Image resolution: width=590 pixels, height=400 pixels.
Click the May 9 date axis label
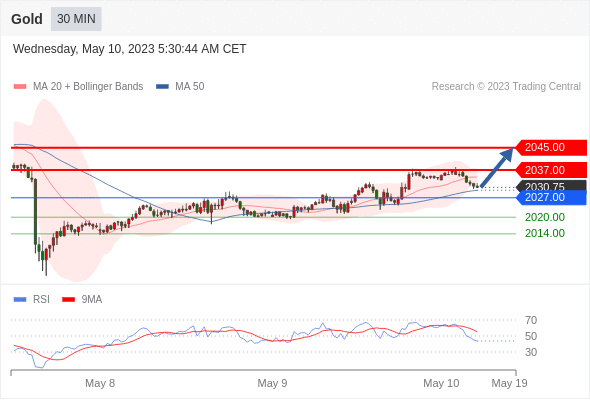(272, 383)
